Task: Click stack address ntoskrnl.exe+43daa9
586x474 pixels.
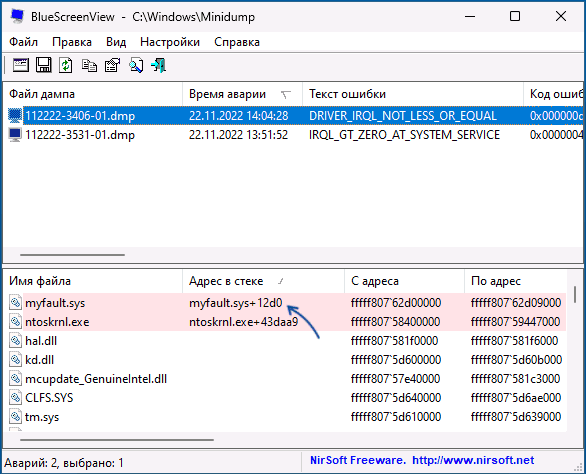Action: tap(244, 322)
